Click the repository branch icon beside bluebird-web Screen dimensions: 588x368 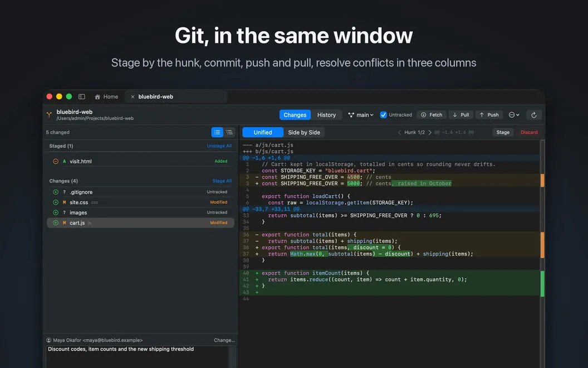click(x=49, y=114)
